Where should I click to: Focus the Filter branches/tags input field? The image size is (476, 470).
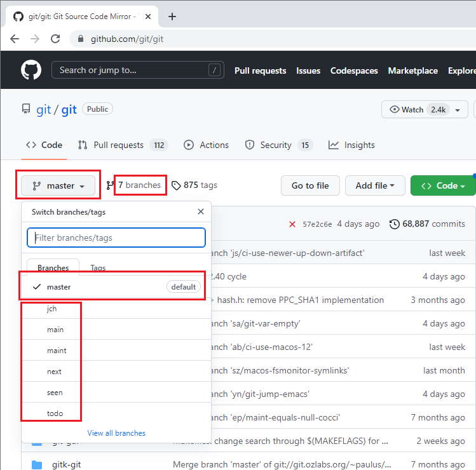click(x=116, y=238)
